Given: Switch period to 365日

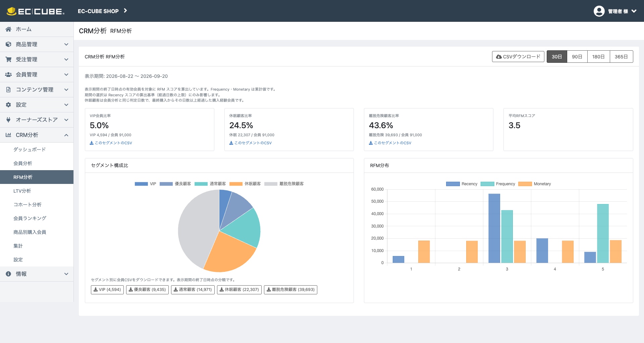Looking at the screenshot, I should point(621,57).
